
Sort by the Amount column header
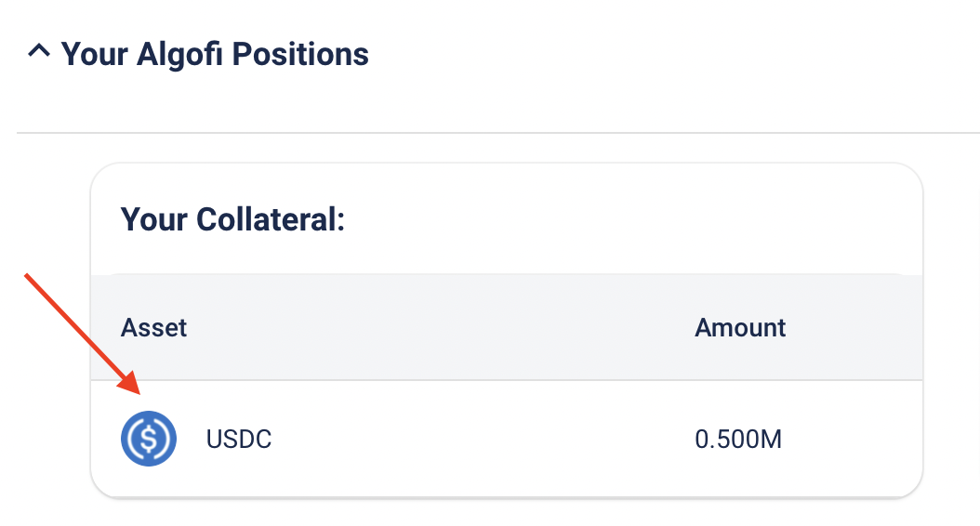740,327
